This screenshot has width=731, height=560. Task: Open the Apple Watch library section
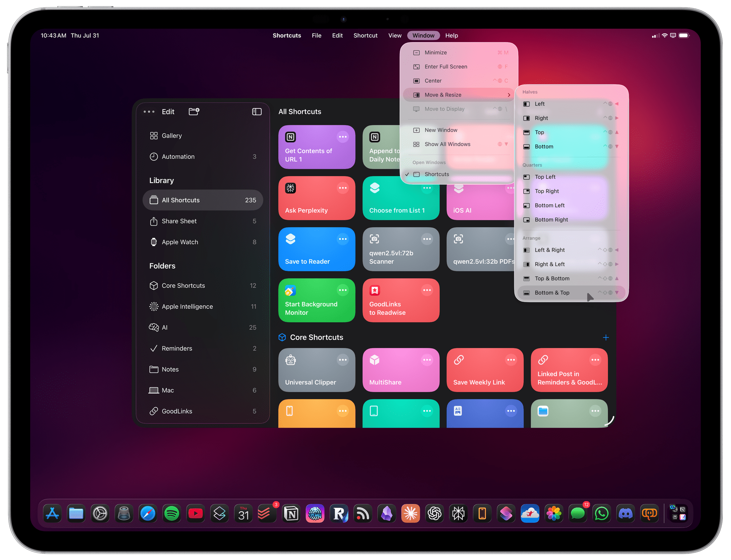[203, 242]
